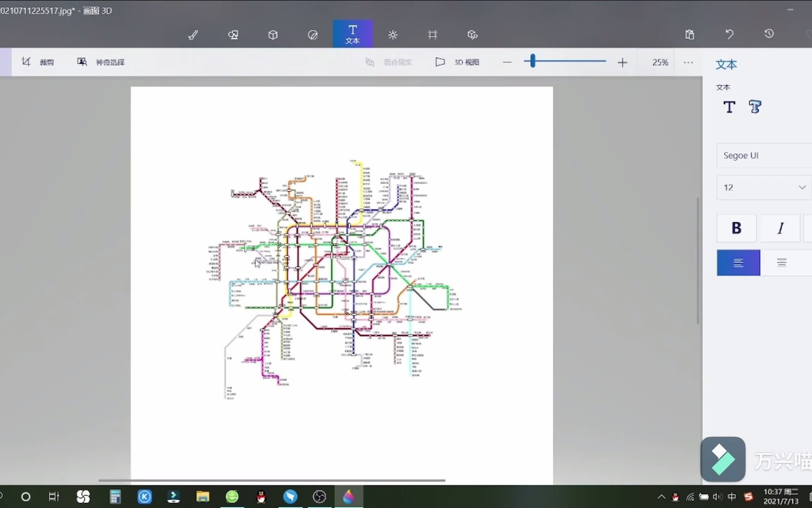812x508 pixels.
Task: Choose the Crop (裁剪) tool
Action: coord(38,62)
